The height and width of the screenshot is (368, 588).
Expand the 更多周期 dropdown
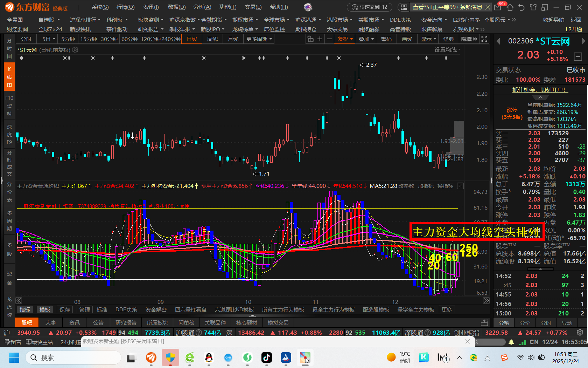click(x=259, y=39)
